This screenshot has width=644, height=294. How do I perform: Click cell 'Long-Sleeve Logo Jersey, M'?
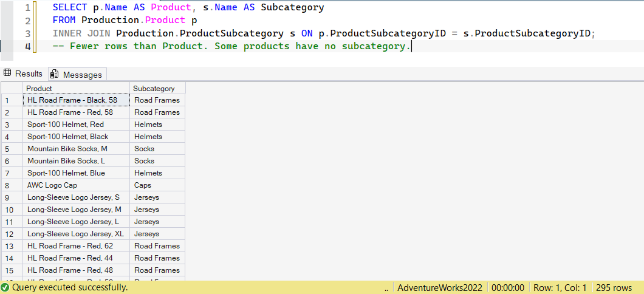[77, 210]
